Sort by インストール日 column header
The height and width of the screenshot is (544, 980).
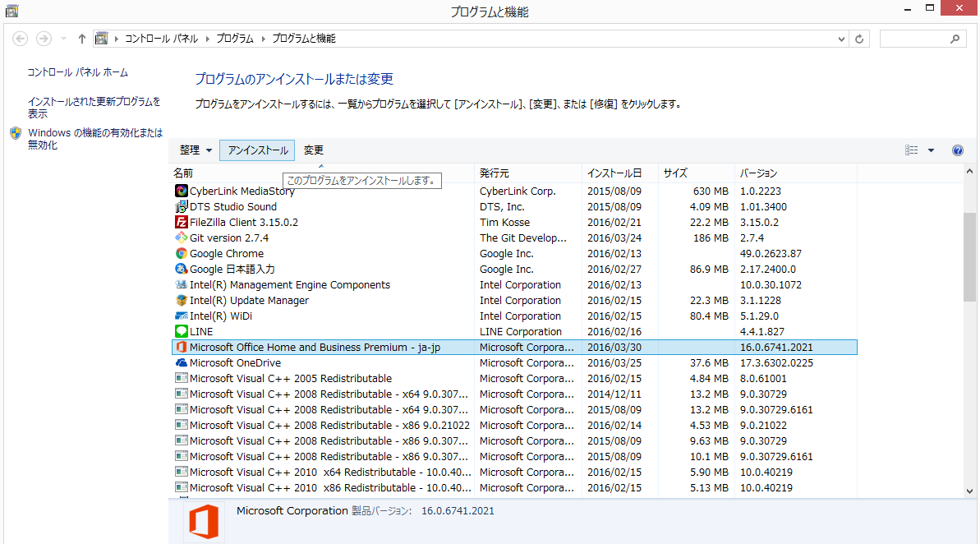click(620, 173)
